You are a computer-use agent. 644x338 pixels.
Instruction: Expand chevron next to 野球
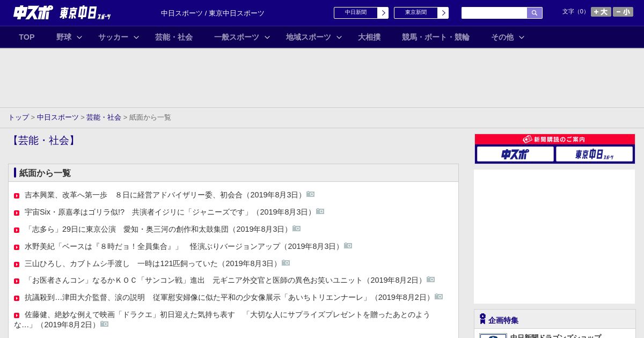79,38
